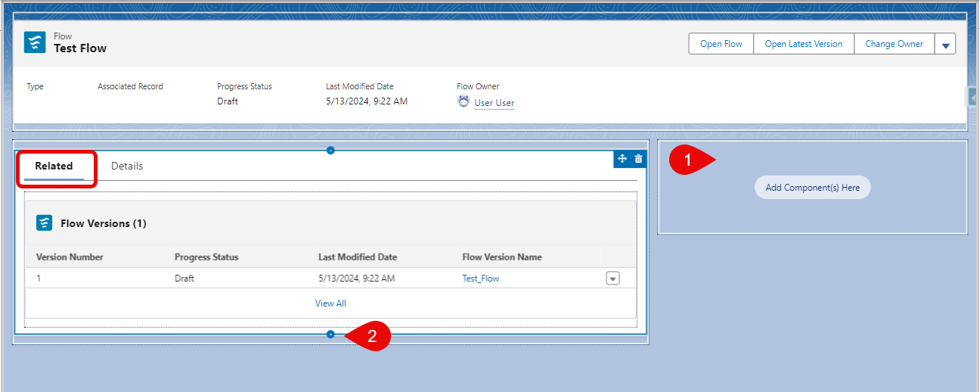Viewport: 980px width, 392px height.
Task: Click the Flow Versions list icon
Action: click(x=45, y=222)
